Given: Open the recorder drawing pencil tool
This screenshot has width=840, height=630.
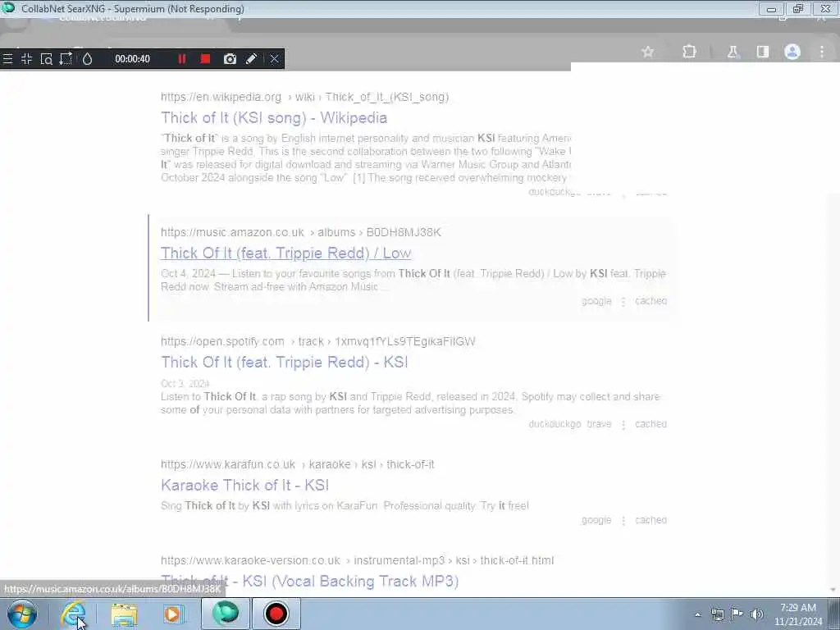Looking at the screenshot, I should click(x=251, y=59).
